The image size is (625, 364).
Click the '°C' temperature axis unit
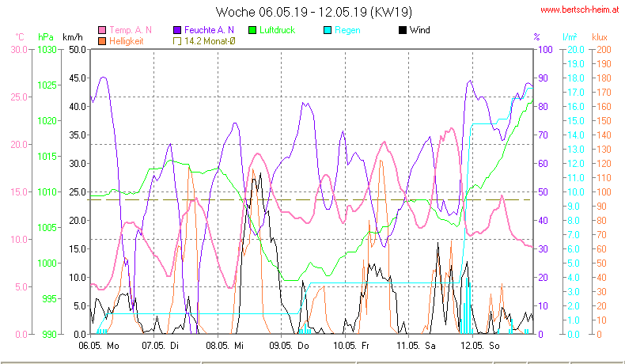(x=20, y=37)
